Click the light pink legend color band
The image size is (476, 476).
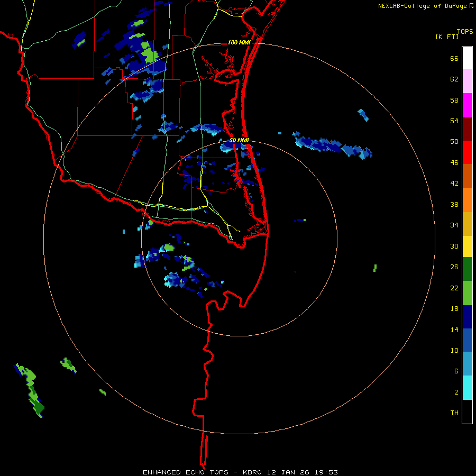coord(467,81)
